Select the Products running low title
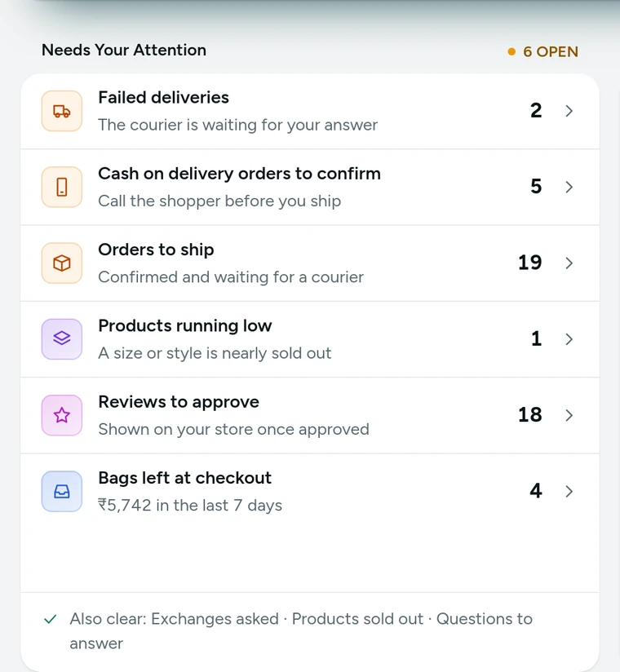The image size is (620, 672). (x=185, y=325)
